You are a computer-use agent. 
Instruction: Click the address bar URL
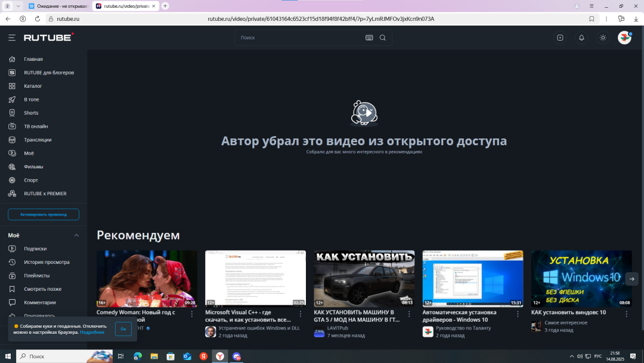[321, 19]
